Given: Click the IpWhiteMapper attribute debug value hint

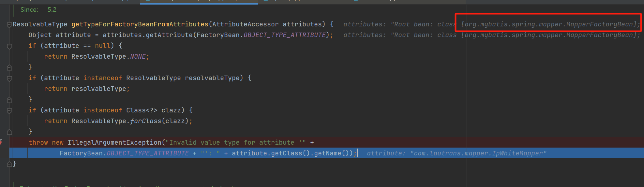Looking at the screenshot, I should 457,153.
